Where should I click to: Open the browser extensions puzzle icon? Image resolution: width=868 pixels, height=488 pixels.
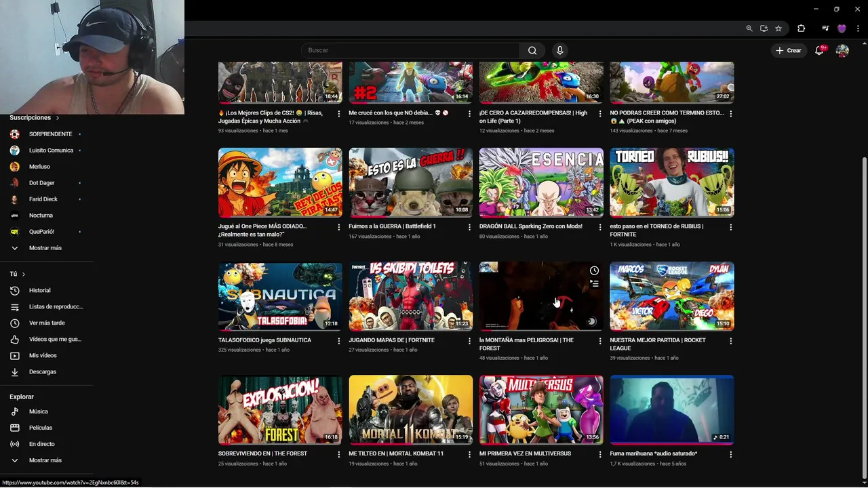pyautogui.click(x=801, y=28)
